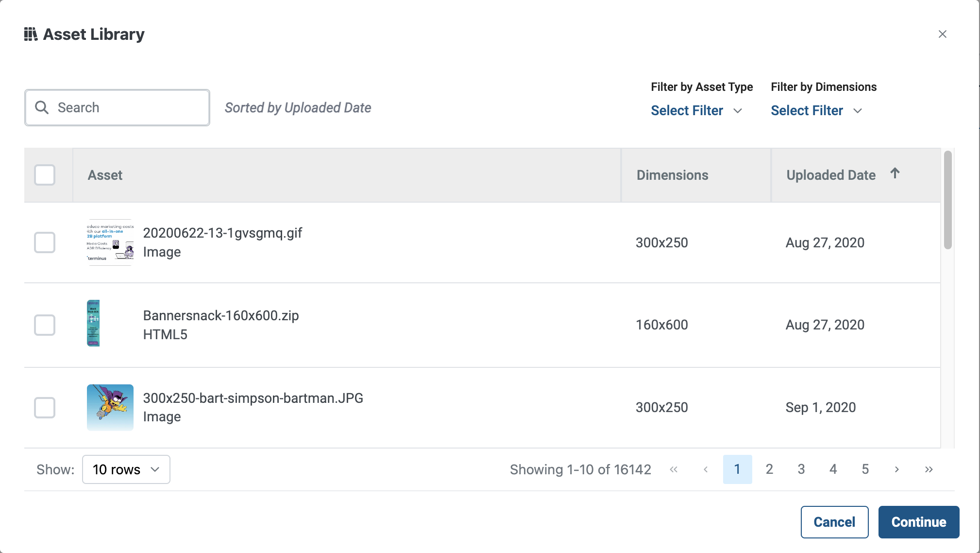Click the Sep 1, 2020 date cell

[821, 407]
